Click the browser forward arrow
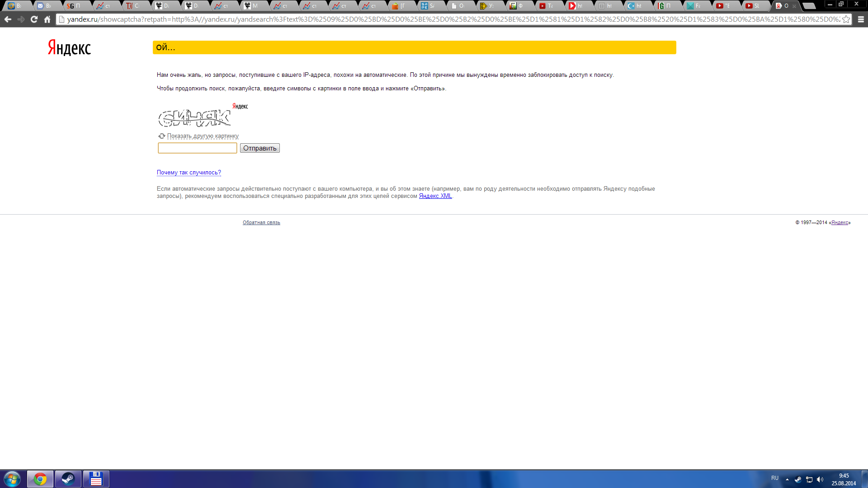Image resolution: width=868 pixels, height=488 pixels. coord(21,19)
